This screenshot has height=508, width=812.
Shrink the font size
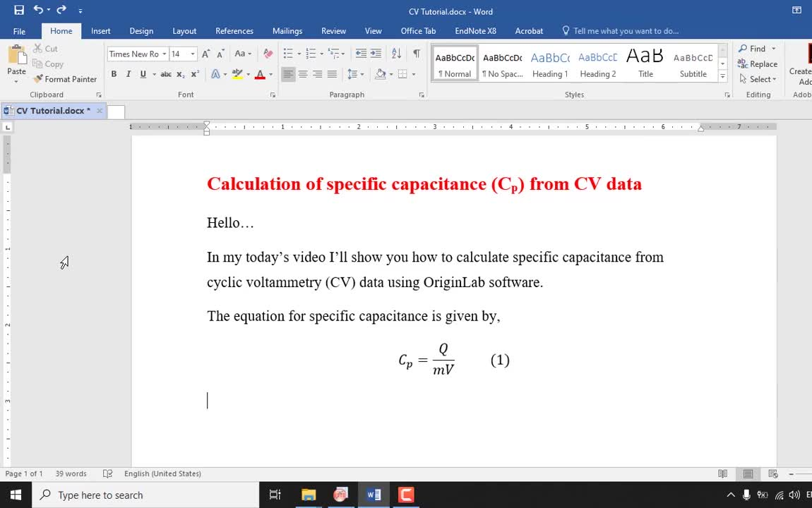point(220,54)
